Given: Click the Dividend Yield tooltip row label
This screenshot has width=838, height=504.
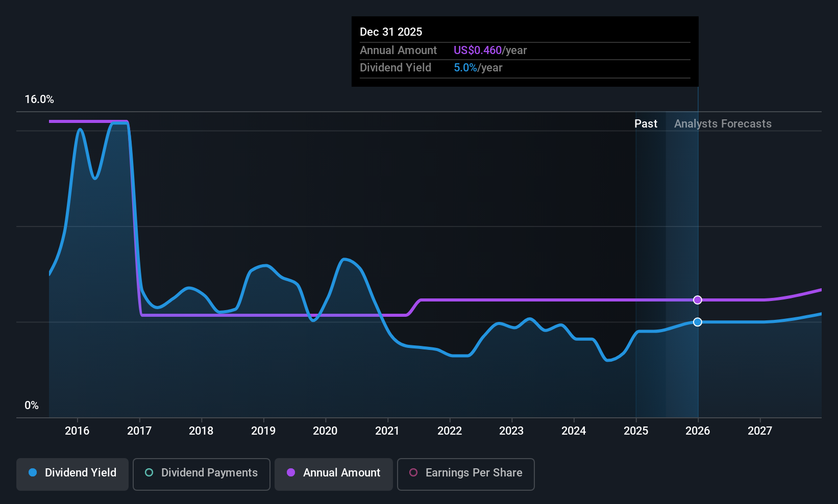Looking at the screenshot, I should coord(396,68).
